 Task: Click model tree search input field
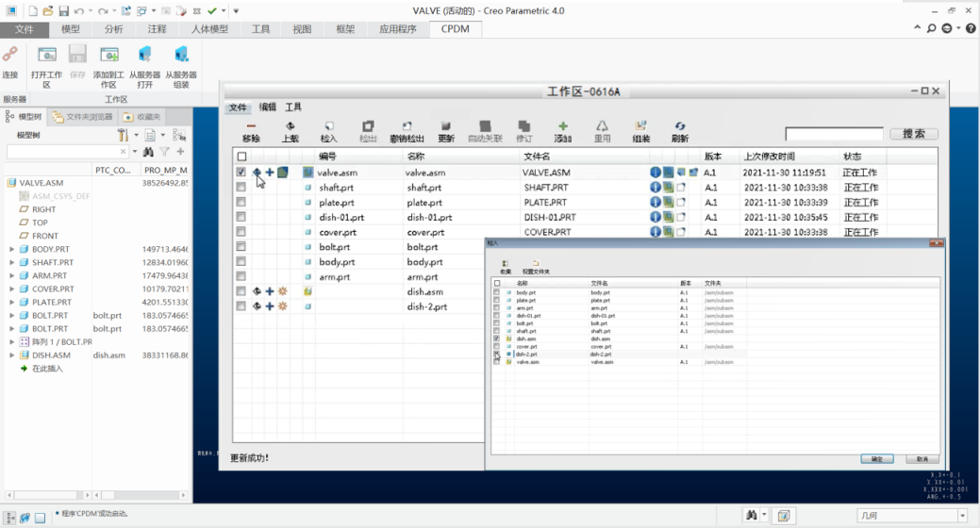click(67, 151)
